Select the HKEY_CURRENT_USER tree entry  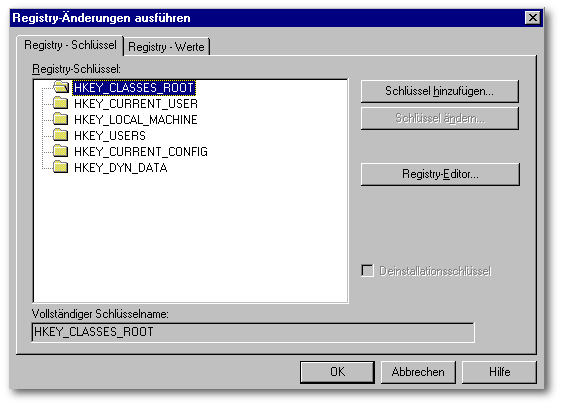click(136, 104)
